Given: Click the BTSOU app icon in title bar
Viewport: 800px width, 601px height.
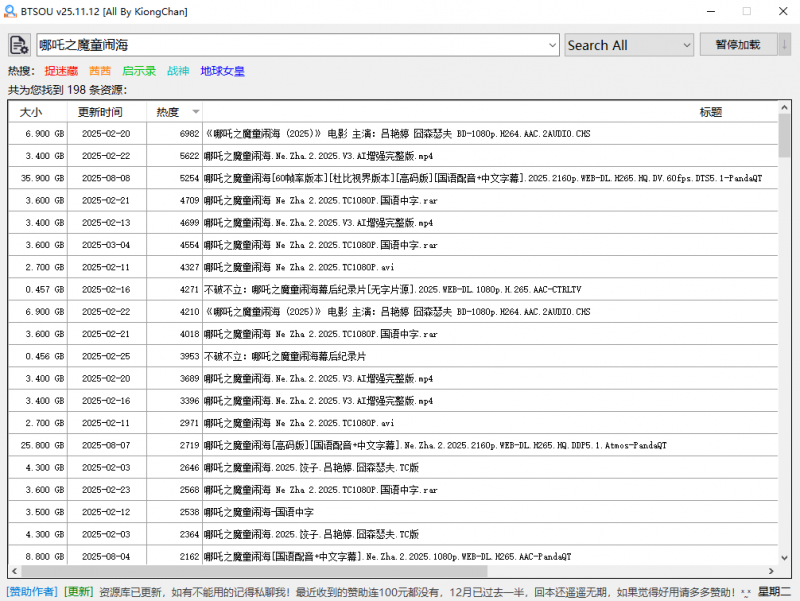Looking at the screenshot, I should (12, 12).
